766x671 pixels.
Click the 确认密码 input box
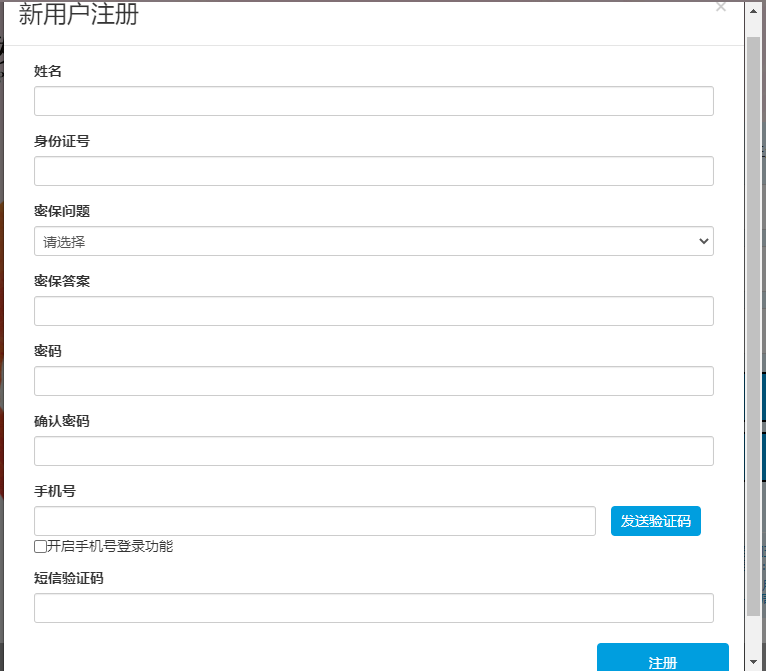point(373,451)
